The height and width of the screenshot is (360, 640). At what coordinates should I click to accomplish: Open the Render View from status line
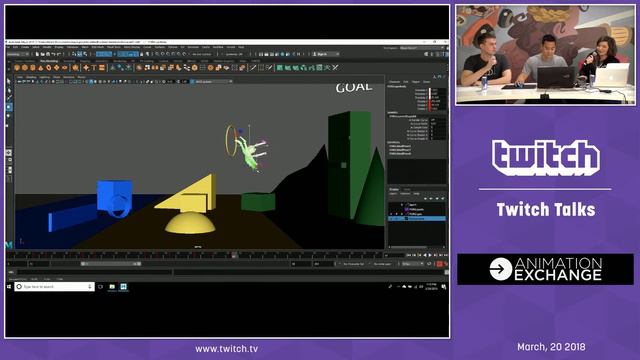[x=261, y=54]
